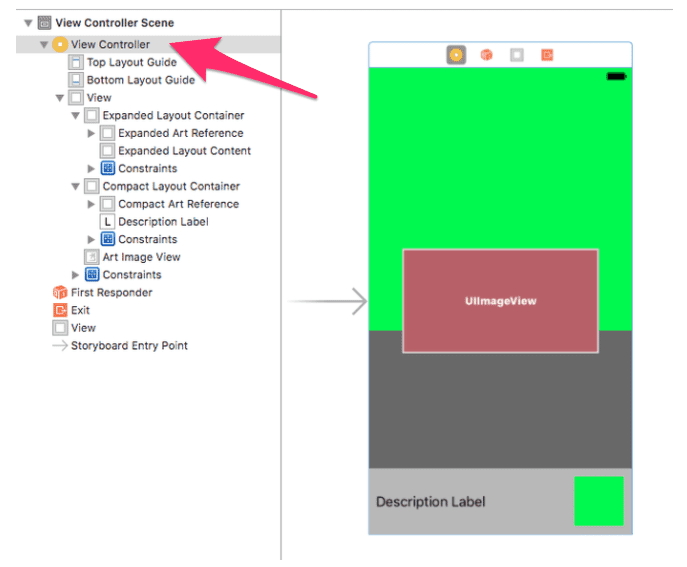687x567 pixels.
Task: Select Expanded Layout Content item
Action: coord(184,151)
